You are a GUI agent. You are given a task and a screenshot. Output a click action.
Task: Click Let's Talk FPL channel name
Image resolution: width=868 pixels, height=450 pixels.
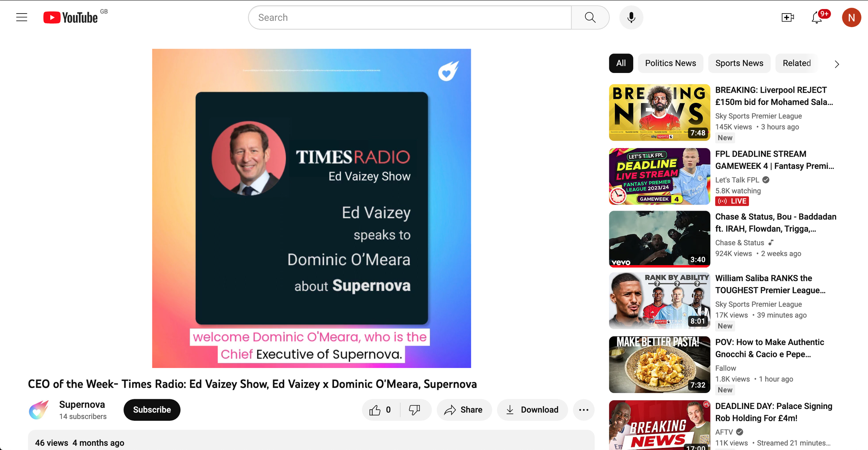(x=737, y=180)
